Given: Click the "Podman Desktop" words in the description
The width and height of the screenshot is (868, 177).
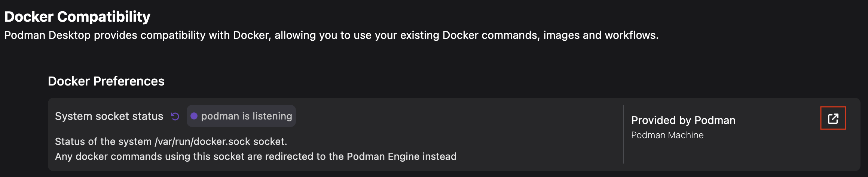Looking at the screenshot, I should pyautogui.click(x=47, y=35).
